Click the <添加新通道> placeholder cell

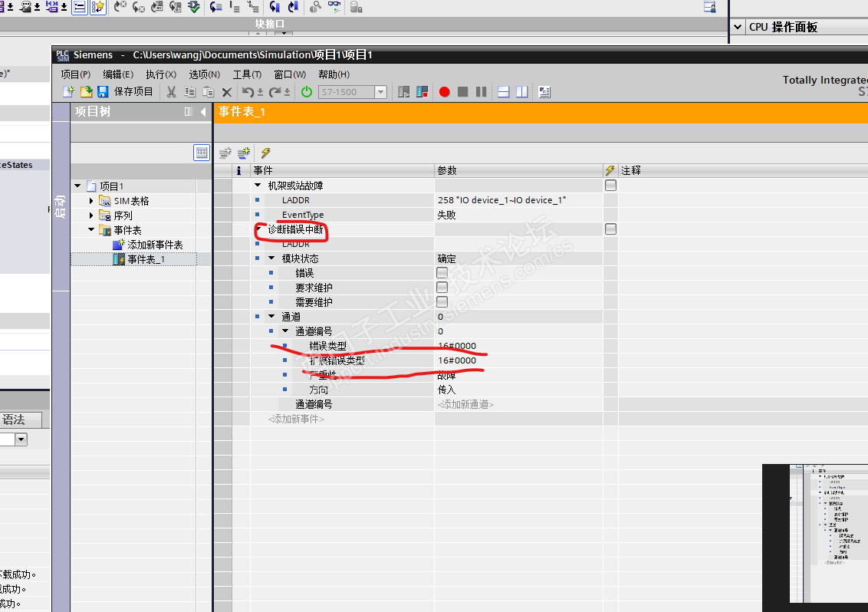click(465, 404)
